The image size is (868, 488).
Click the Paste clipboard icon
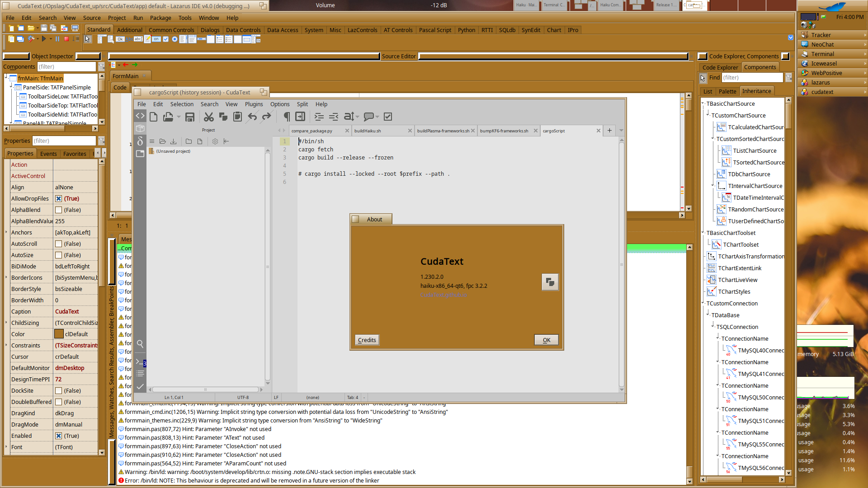click(237, 117)
